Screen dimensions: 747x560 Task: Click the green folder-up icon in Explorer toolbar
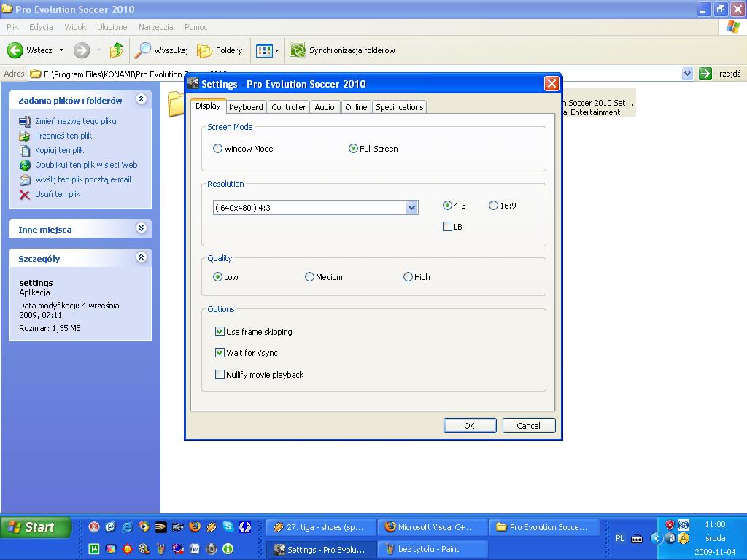click(116, 50)
